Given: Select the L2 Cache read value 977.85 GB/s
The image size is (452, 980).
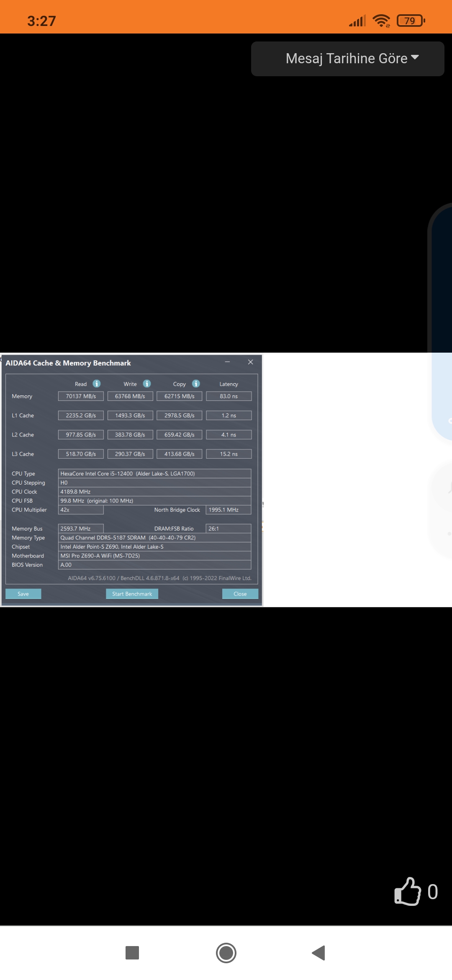Looking at the screenshot, I should [81, 435].
